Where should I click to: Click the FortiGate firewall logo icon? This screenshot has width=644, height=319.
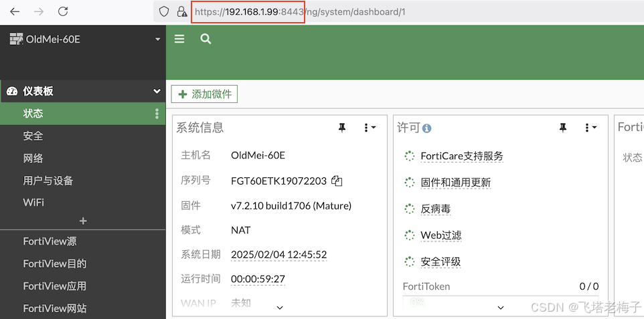coord(17,39)
